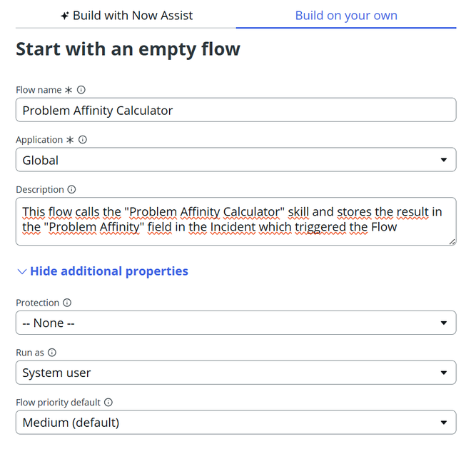Click info icon beside Description label
Screen dimensions: 476x459
pos(71,190)
